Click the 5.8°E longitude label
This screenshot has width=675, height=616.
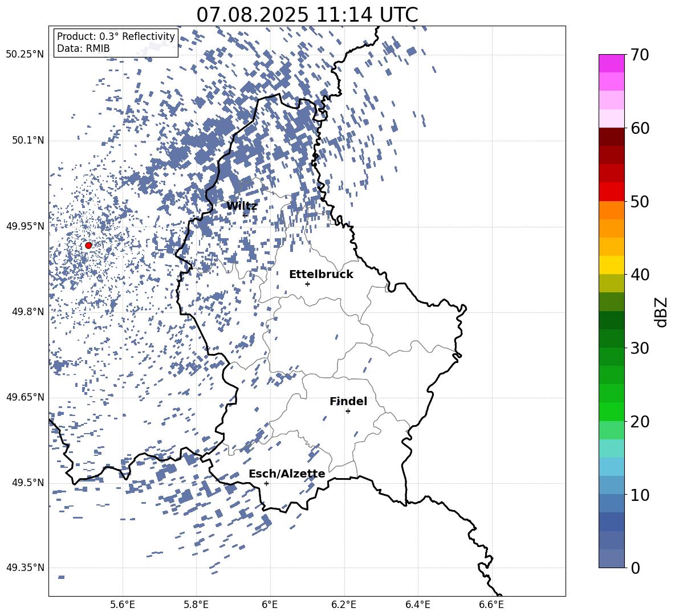(196, 605)
